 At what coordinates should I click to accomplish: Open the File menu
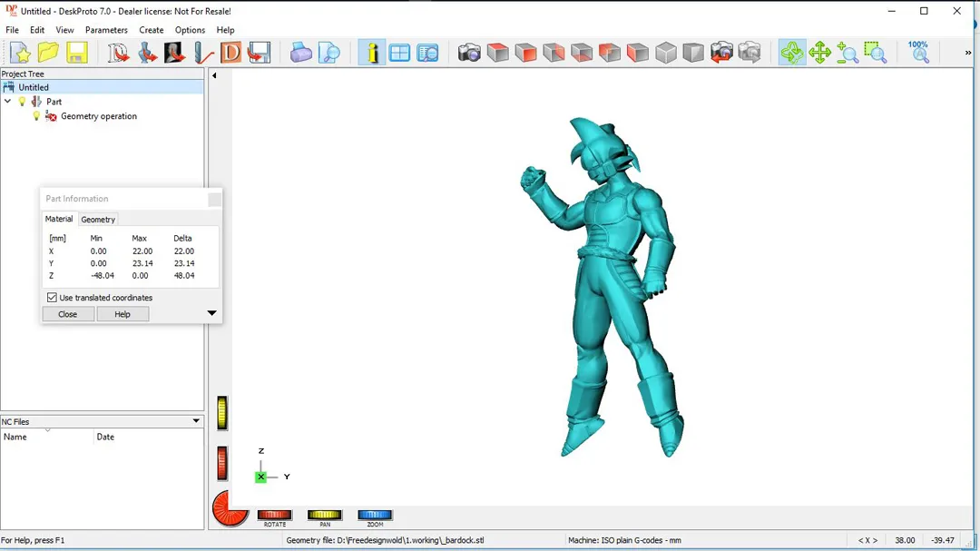point(12,30)
